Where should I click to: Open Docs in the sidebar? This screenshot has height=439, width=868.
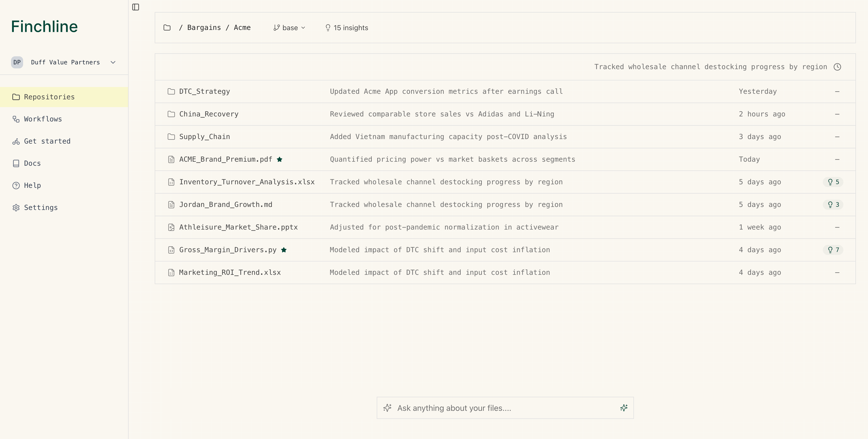tap(64, 163)
